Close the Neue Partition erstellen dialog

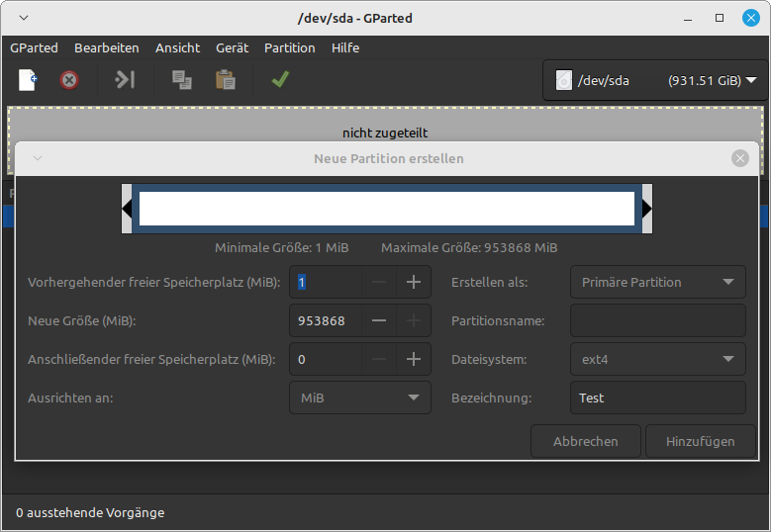(x=740, y=158)
